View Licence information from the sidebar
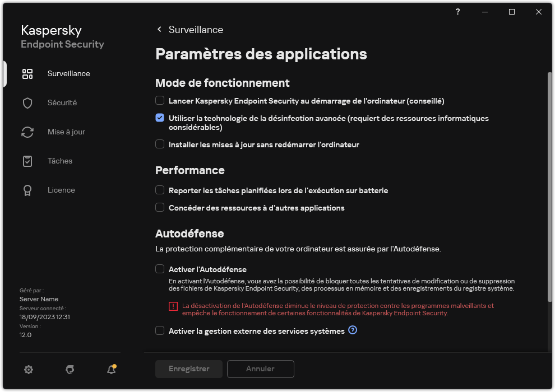555x392 pixels. (61, 190)
